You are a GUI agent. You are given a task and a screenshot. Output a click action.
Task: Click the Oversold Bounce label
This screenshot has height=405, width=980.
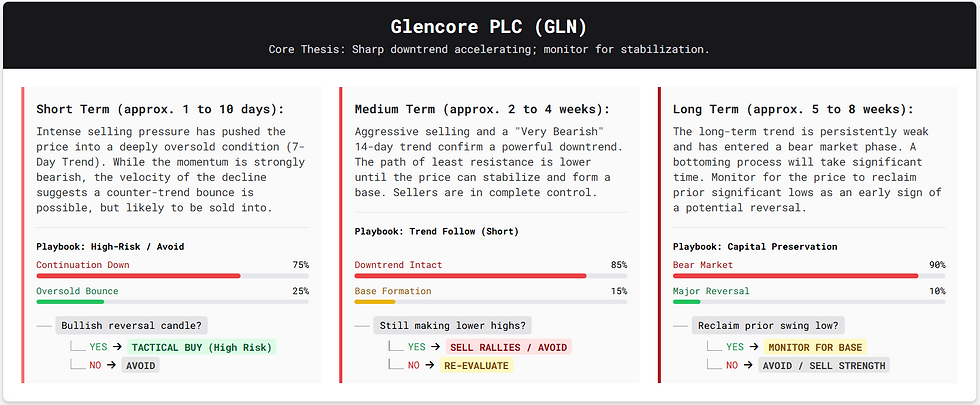click(x=77, y=291)
